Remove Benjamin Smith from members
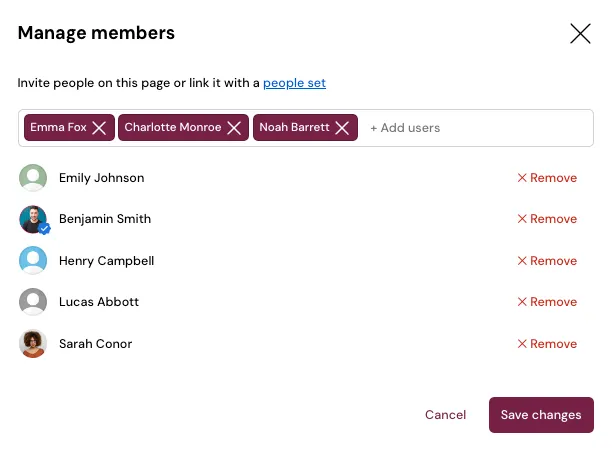 click(x=547, y=219)
